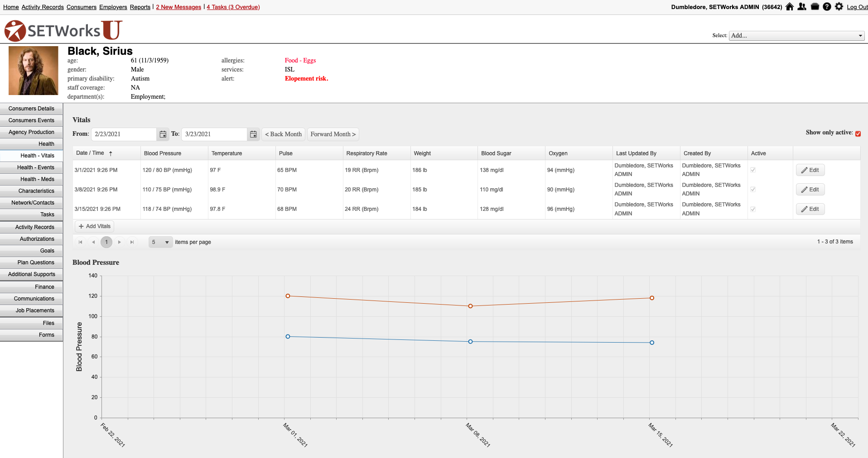Open Consumers in top navigation
The width and height of the screenshot is (868, 458).
(x=82, y=7)
